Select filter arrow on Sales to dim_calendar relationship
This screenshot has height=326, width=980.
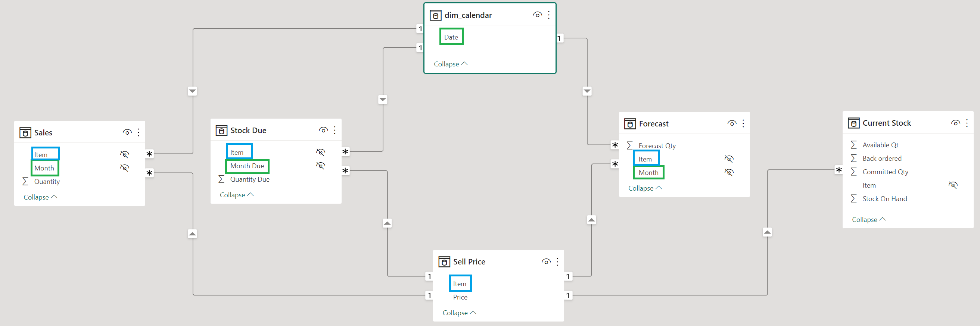coord(193,91)
